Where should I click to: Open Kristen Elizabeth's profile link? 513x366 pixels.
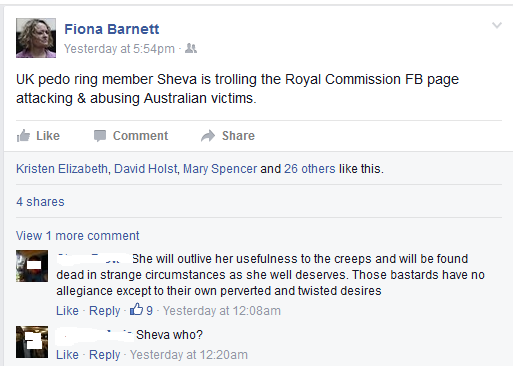point(62,169)
